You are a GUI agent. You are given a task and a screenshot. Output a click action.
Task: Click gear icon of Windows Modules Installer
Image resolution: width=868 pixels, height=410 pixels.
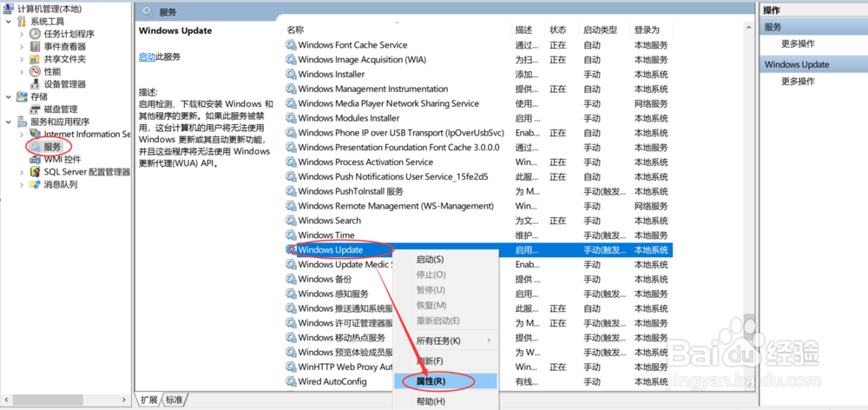tap(291, 118)
